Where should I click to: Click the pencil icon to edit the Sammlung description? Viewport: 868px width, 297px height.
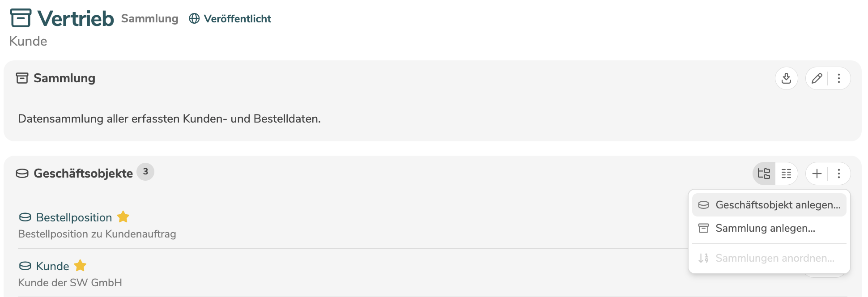(817, 78)
